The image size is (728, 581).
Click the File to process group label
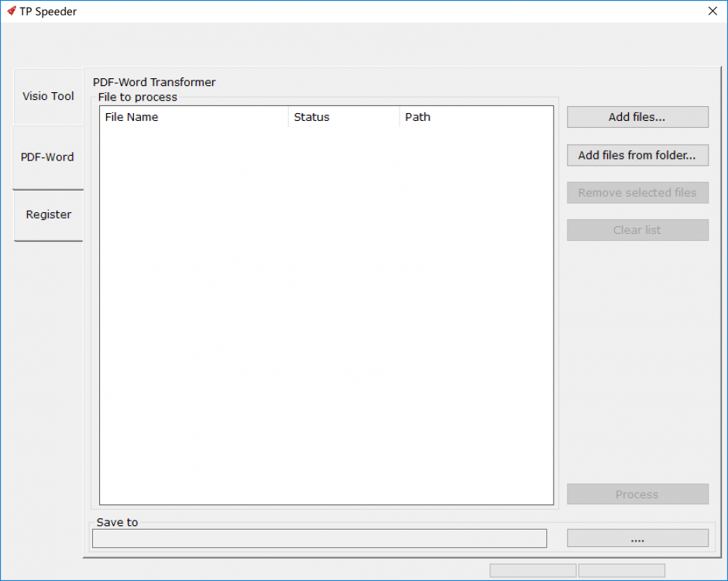pyautogui.click(x=136, y=97)
